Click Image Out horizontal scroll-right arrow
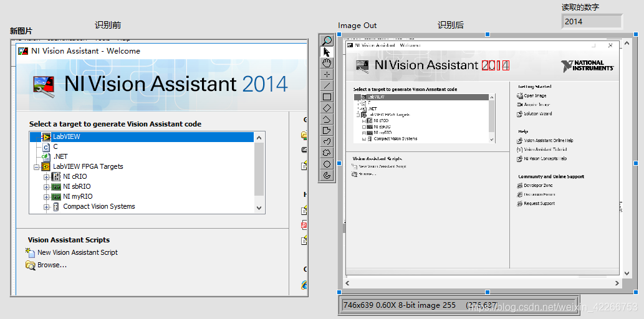Screen dimensions: 644x319 (x=617, y=283)
